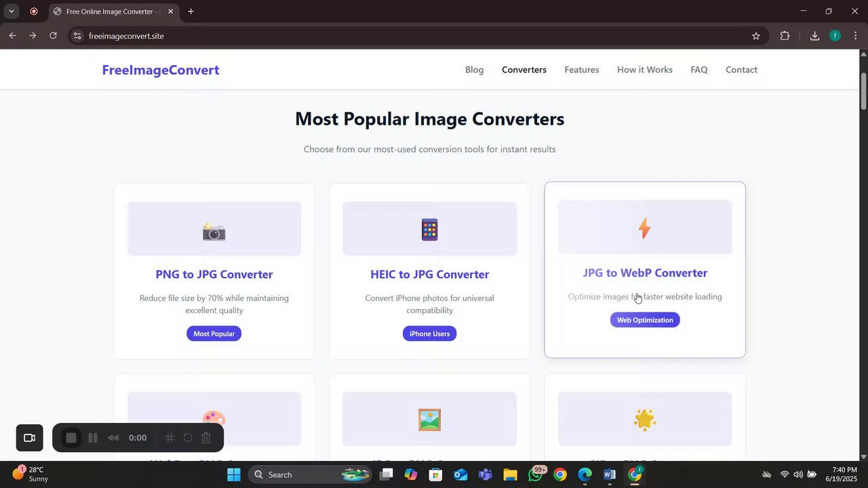Open Wi-Fi network settings in tray
Viewport: 868px width, 488px height.
tap(785, 474)
